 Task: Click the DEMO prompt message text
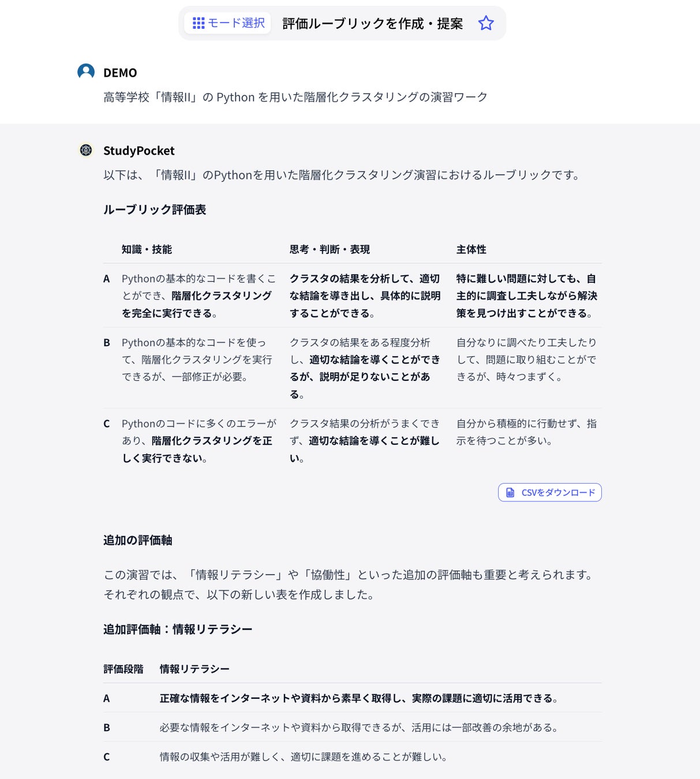click(x=295, y=97)
